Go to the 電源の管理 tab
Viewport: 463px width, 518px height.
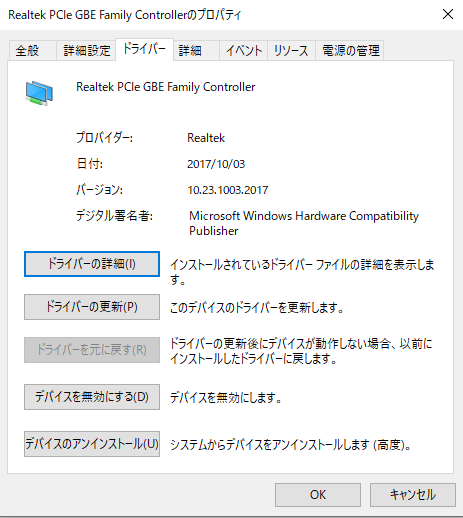[x=350, y=51]
